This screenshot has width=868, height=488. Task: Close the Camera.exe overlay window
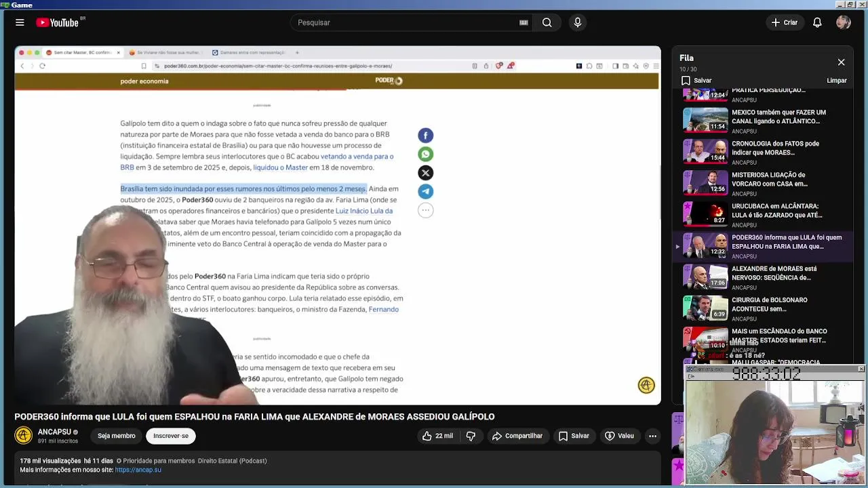pyautogui.click(x=861, y=369)
